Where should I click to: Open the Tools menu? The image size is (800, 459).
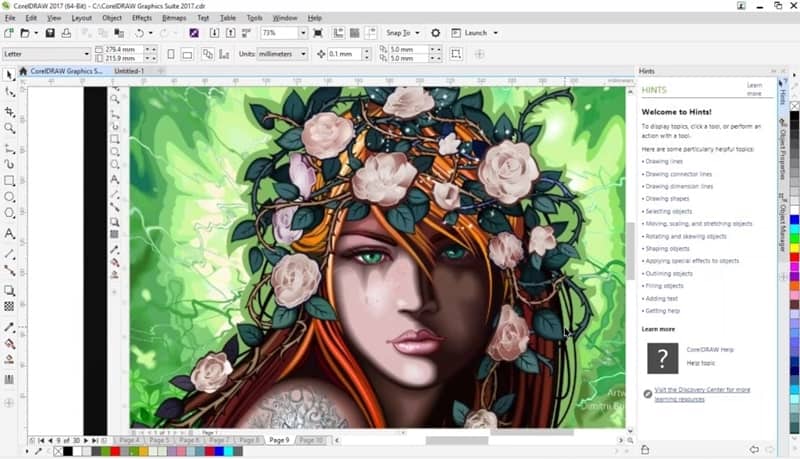click(254, 18)
